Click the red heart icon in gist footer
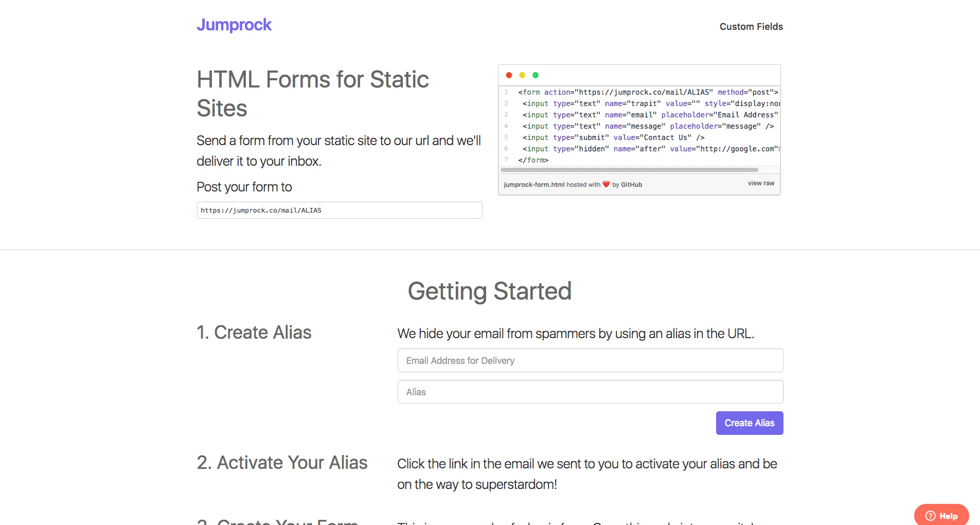 click(606, 184)
